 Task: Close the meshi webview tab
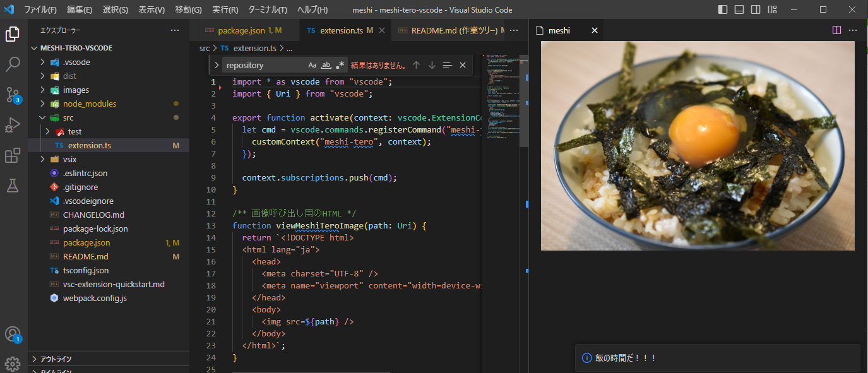pos(594,30)
